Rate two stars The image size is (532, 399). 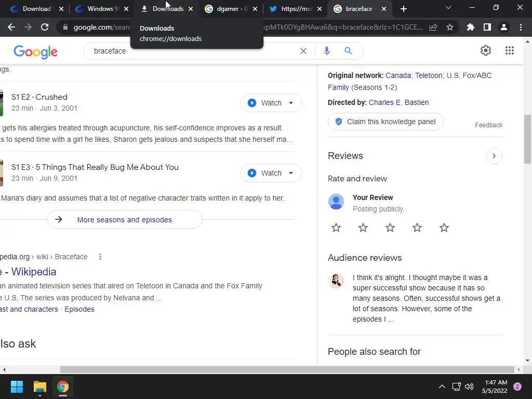363,228
